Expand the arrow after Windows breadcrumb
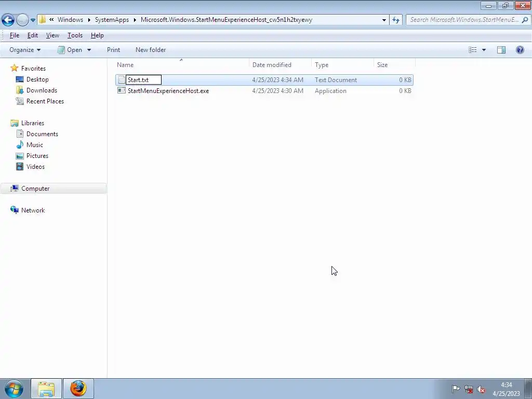Image resolution: width=532 pixels, height=399 pixels. click(x=89, y=20)
